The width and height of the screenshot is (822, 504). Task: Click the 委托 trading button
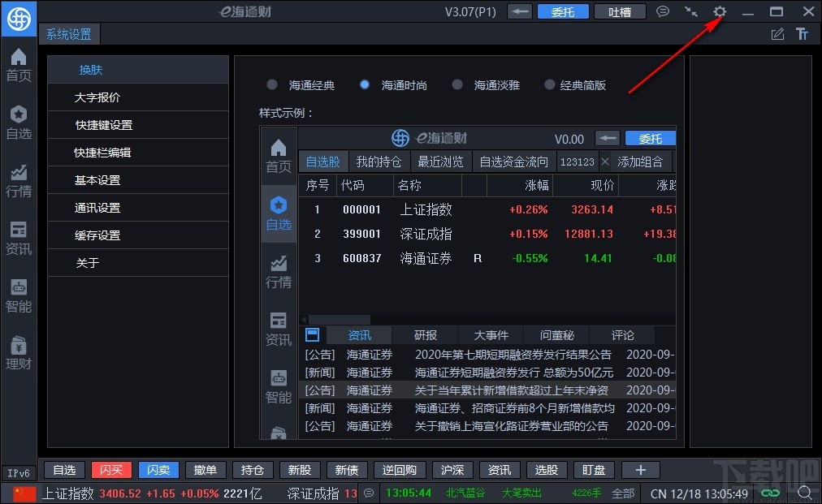tap(563, 11)
